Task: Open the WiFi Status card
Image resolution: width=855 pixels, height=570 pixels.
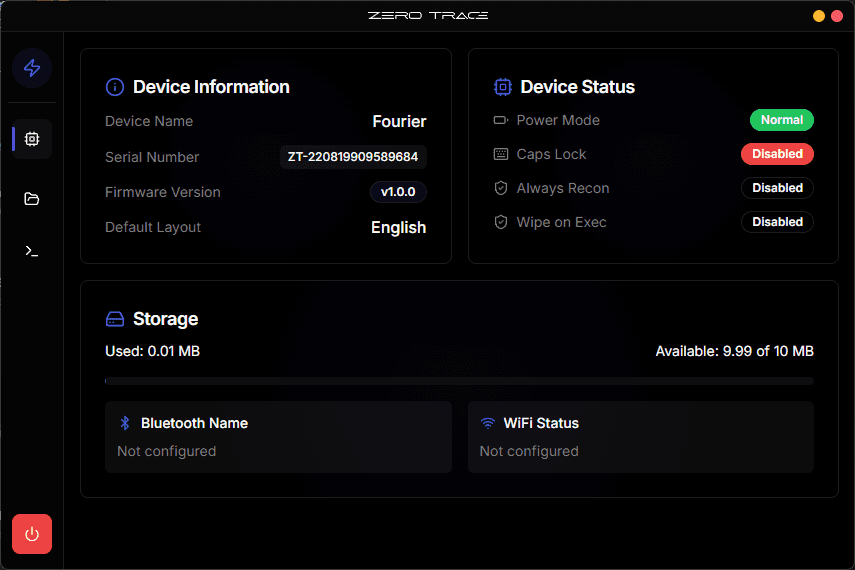Action: coord(641,437)
